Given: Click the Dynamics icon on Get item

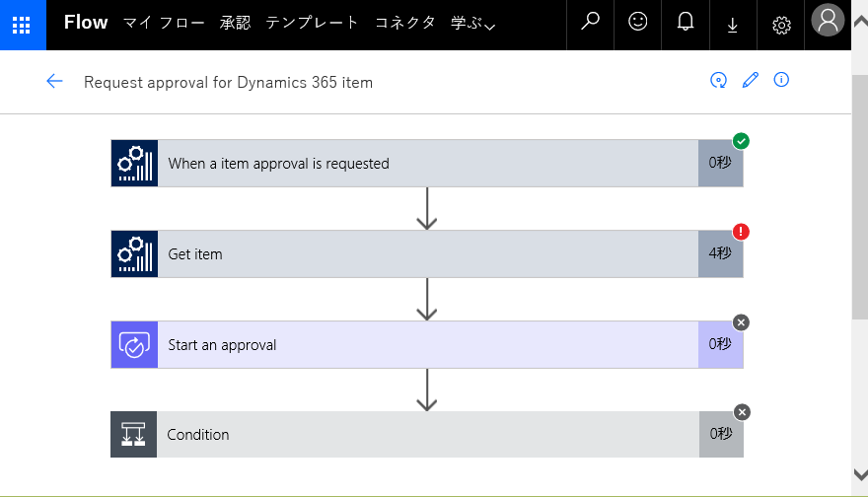Looking at the screenshot, I should [134, 254].
